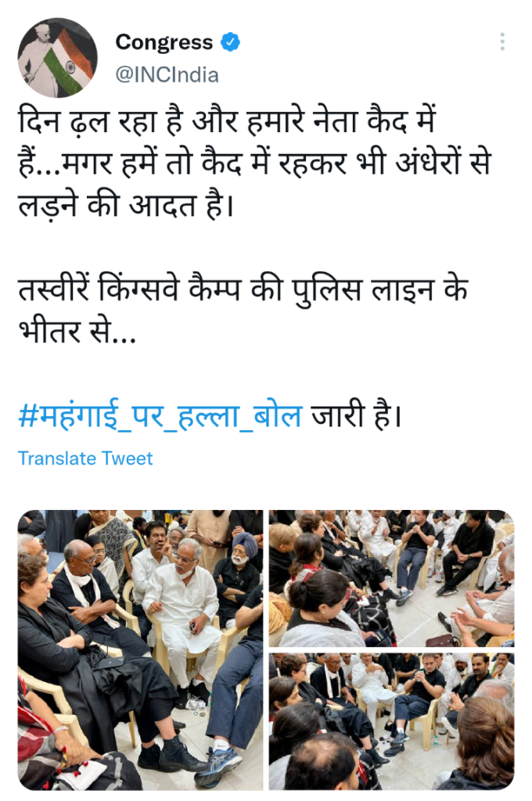The height and width of the screenshot is (801, 532).
Task: Open the three-dot more options menu
Action: click(502, 42)
